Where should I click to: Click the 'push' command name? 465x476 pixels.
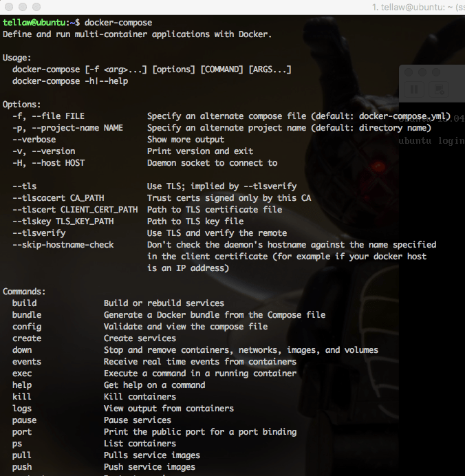[x=22, y=467]
